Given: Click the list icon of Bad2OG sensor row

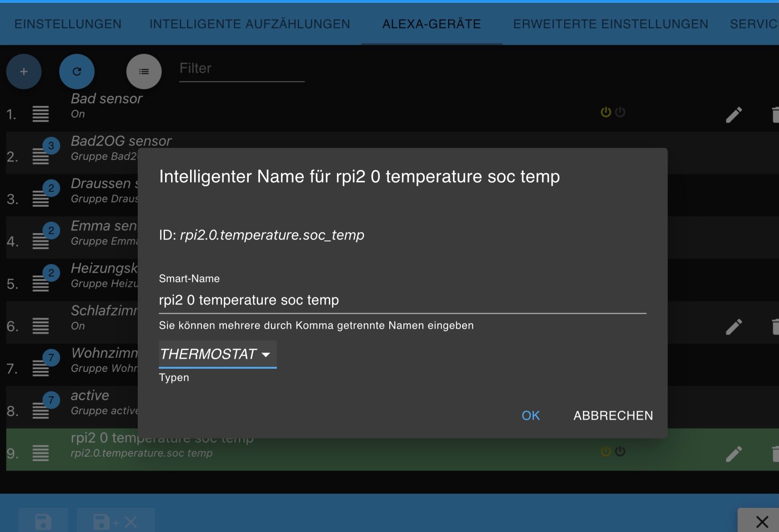Looking at the screenshot, I should 40,156.
